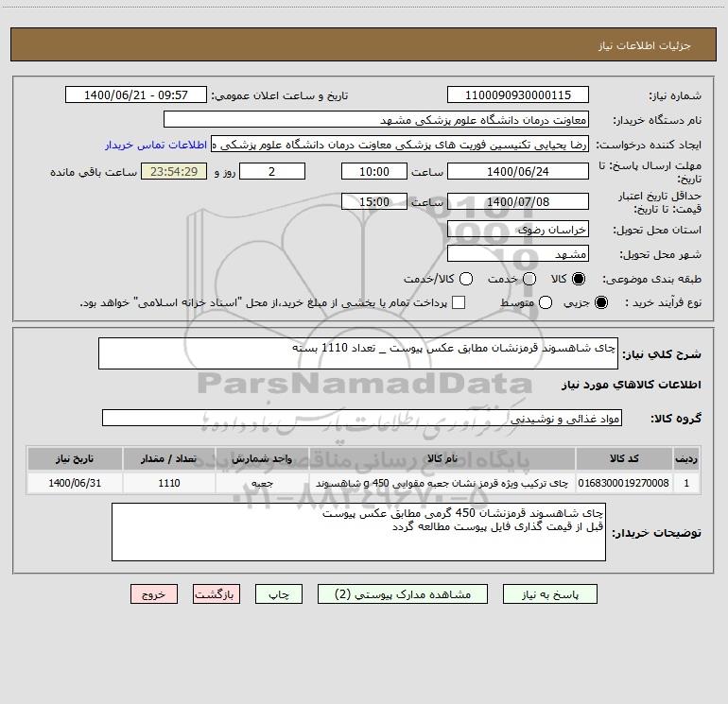
Task: Select the متوسط purchase type radio
Action: click(x=546, y=302)
